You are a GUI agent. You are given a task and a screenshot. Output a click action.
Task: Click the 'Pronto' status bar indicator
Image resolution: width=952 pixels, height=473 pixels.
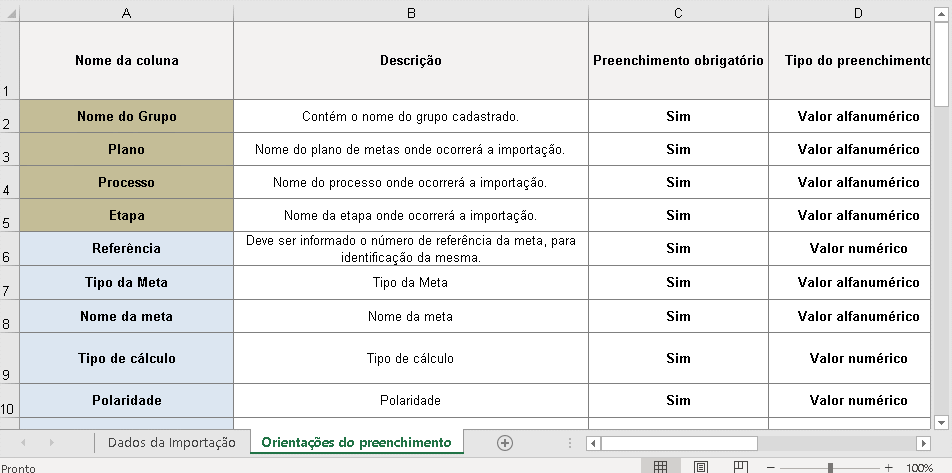pos(18,468)
